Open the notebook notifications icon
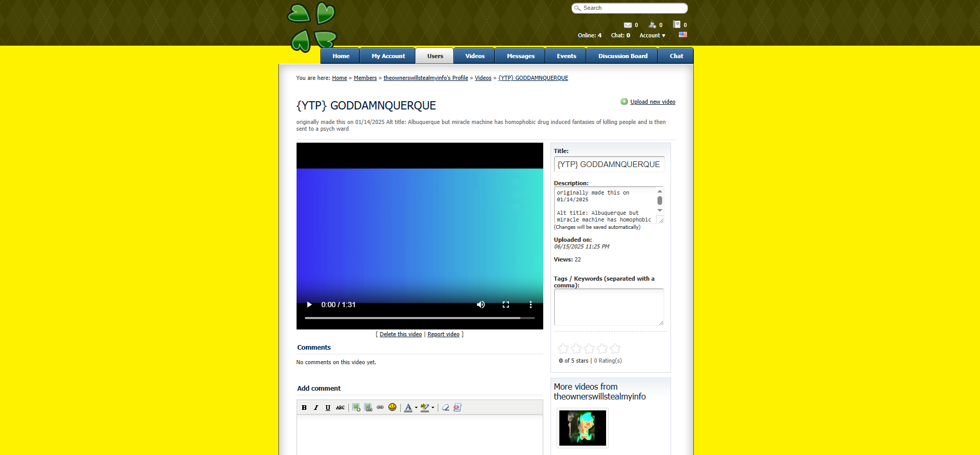This screenshot has height=455, width=980. coord(676,24)
